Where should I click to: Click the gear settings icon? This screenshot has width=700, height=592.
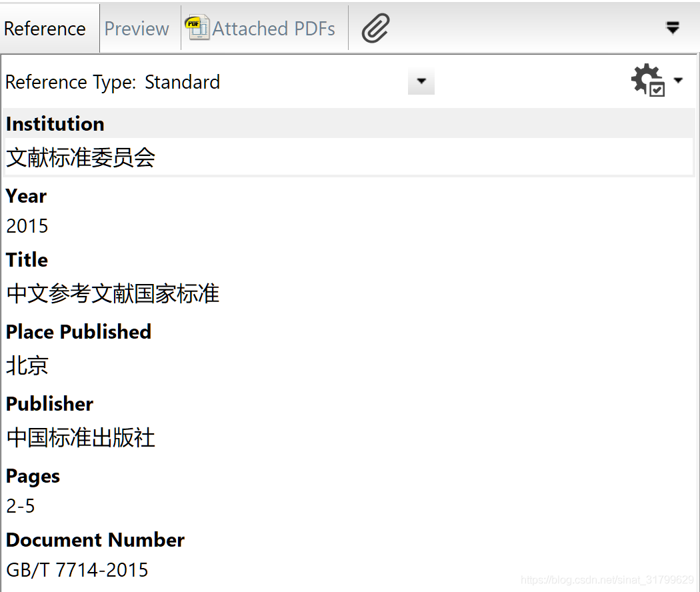coord(648,80)
